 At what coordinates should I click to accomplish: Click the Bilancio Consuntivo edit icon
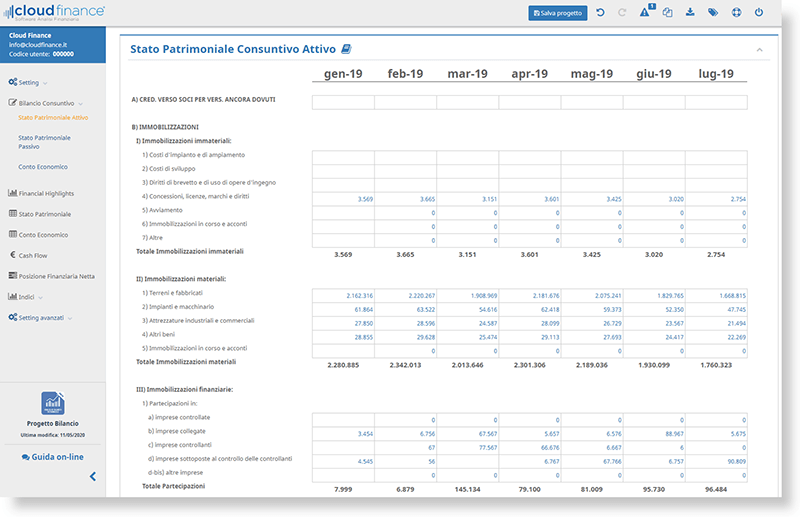(x=13, y=103)
